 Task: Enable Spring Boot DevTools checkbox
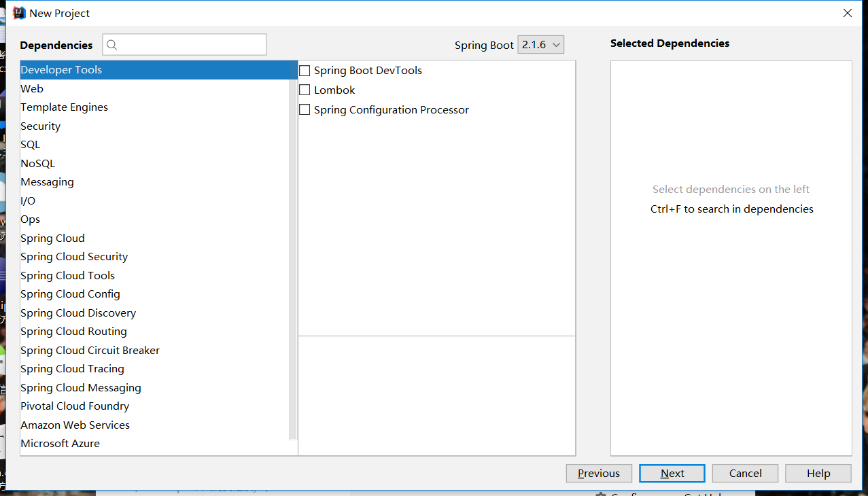tap(305, 71)
